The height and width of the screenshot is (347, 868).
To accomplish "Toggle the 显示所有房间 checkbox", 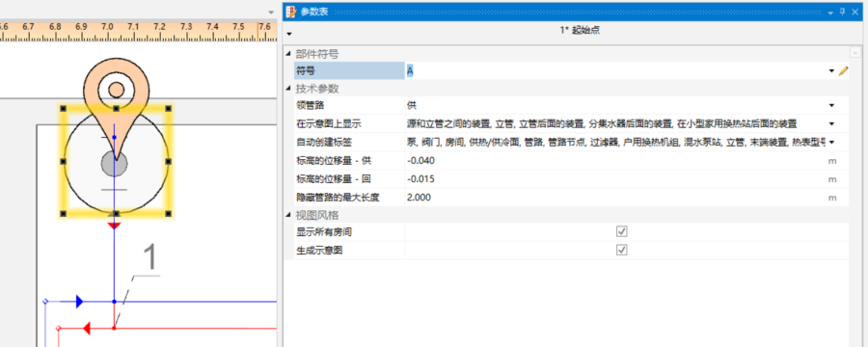I will (622, 232).
